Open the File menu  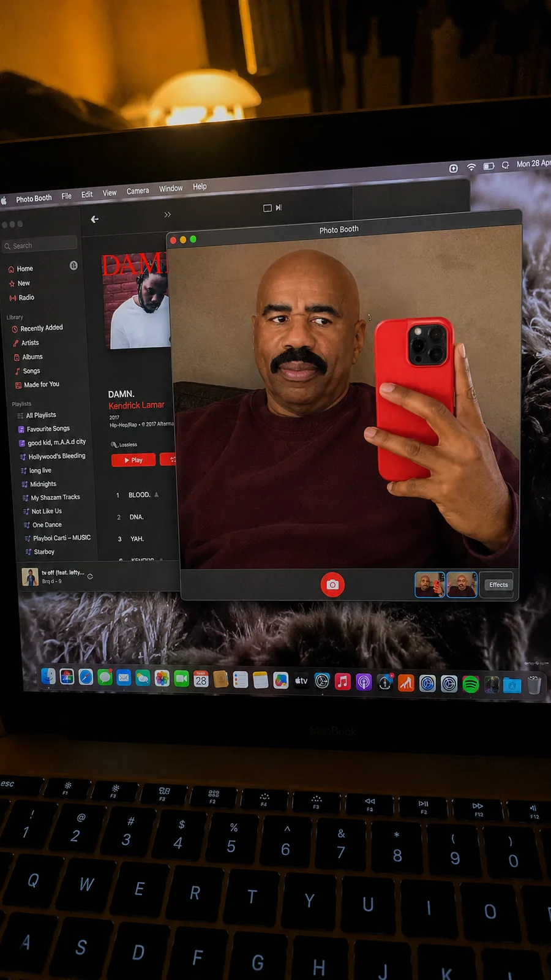pyautogui.click(x=66, y=196)
